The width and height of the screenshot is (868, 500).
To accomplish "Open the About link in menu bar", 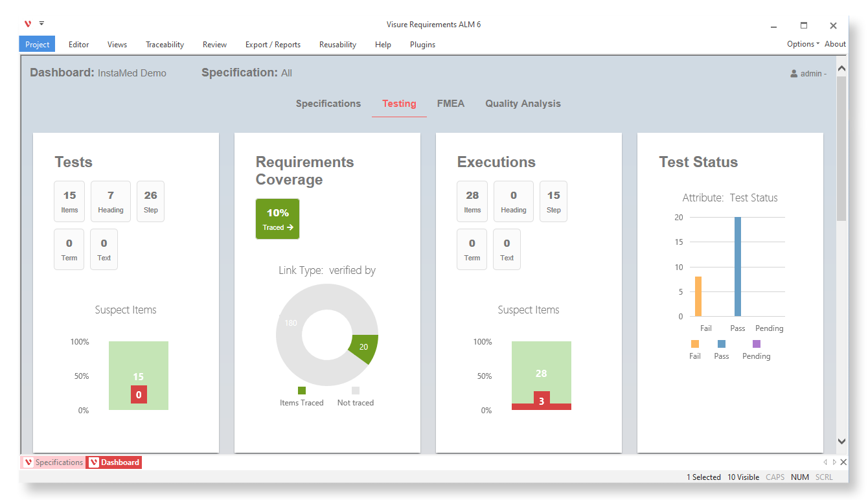I will tap(835, 44).
